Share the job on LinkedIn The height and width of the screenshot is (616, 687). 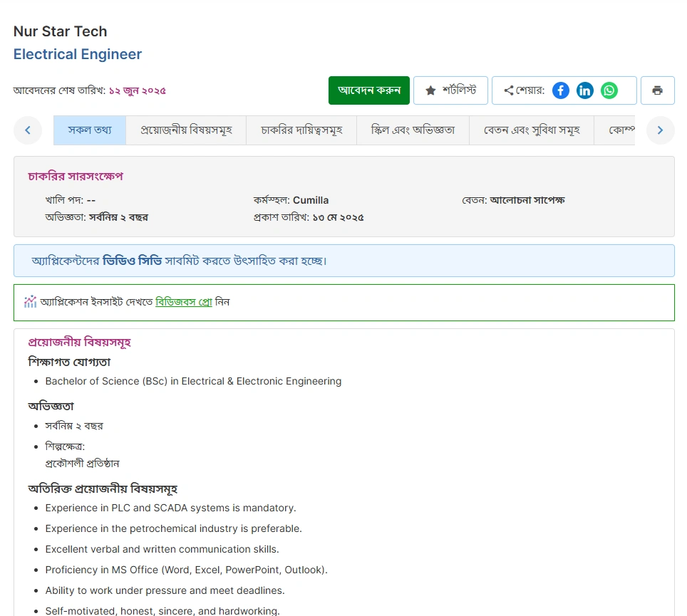click(585, 90)
